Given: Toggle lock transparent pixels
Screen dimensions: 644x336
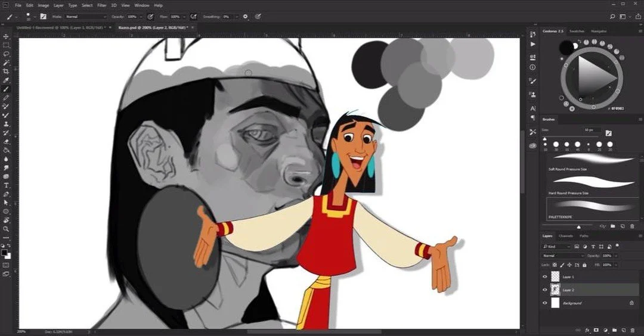Looking at the screenshot, I should 555,265.
